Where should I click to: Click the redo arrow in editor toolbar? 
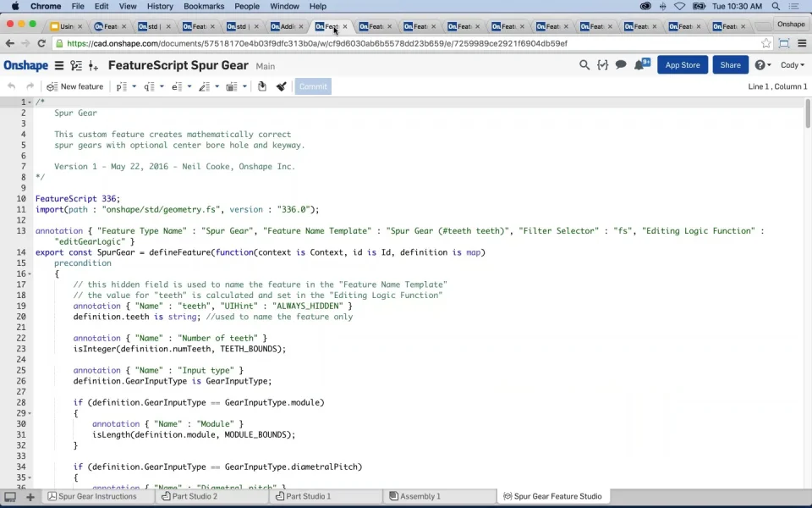[30, 86]
